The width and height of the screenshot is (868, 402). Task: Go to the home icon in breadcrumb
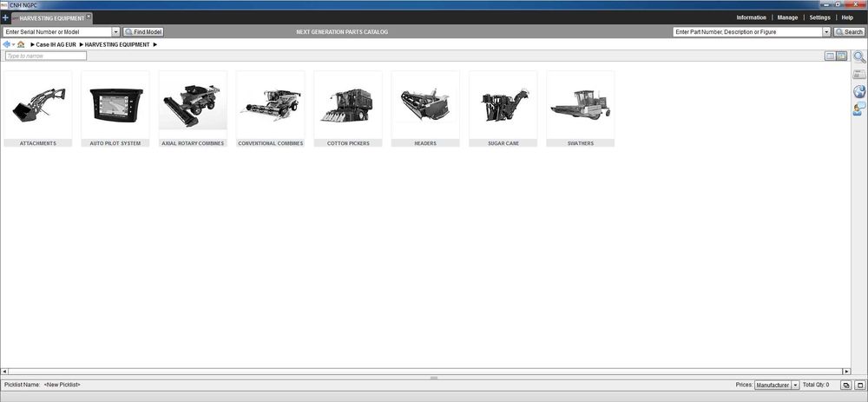[x=21, y=44]
